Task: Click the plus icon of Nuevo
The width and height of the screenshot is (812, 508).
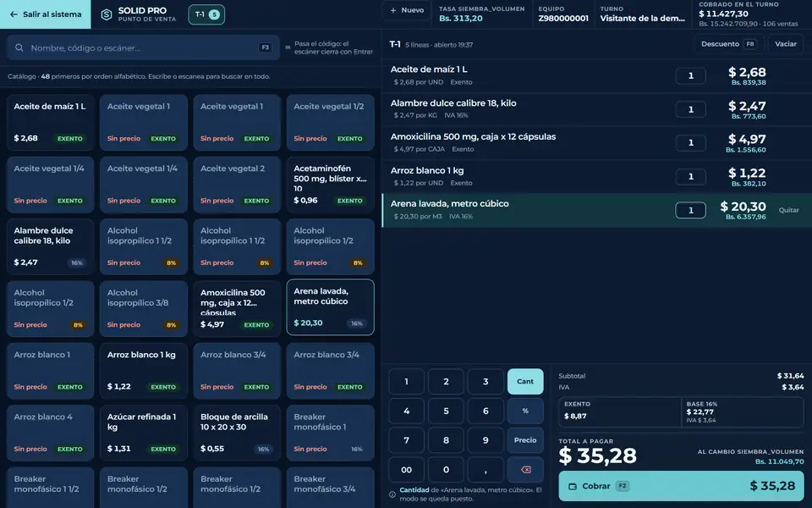Action: pyautogui.click(x=393, y=10)
